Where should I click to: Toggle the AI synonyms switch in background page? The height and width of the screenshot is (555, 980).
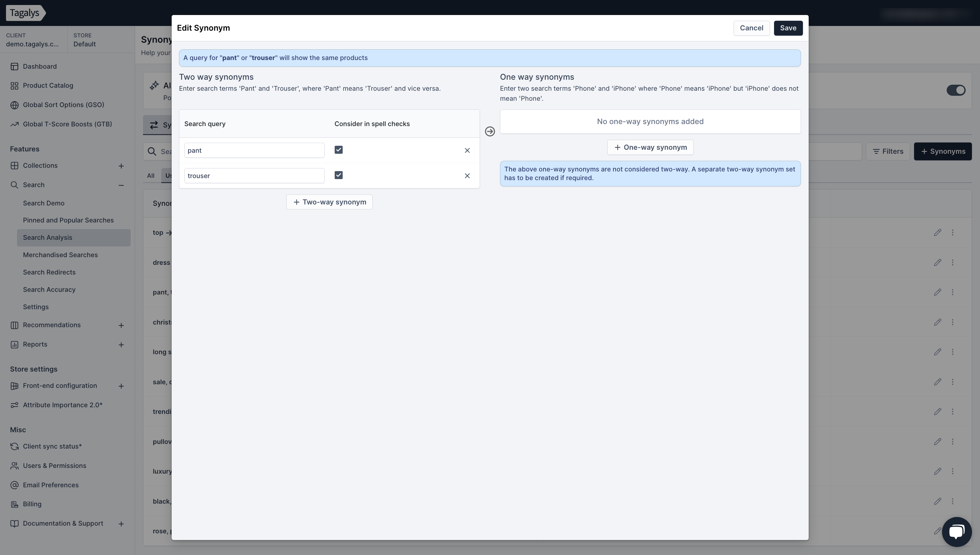[x=956, y=90]
